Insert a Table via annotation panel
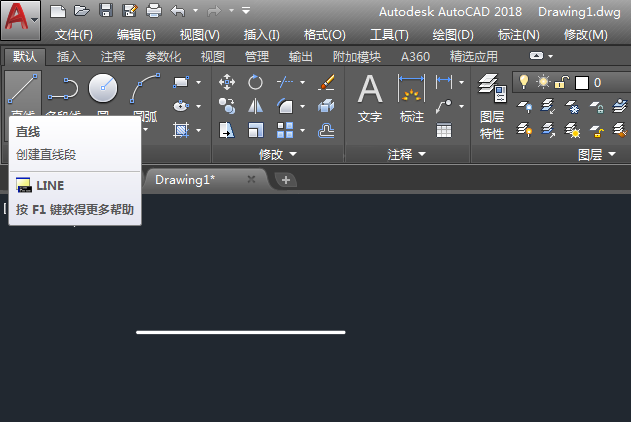 click(444, 130)
